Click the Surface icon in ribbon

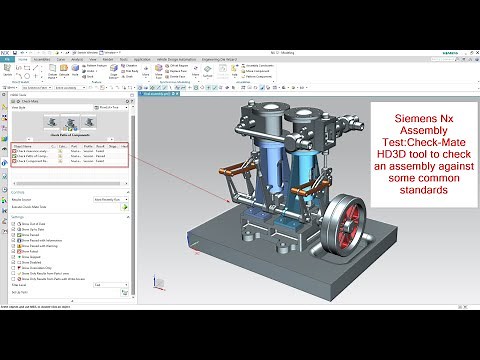click(207, 69)
